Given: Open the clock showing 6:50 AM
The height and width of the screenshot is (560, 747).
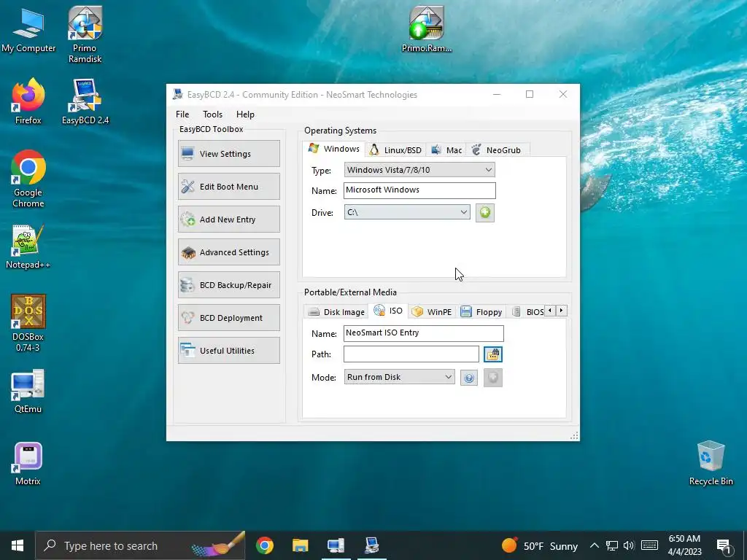Looking at the screenshot, I should [x=684, y=545].
